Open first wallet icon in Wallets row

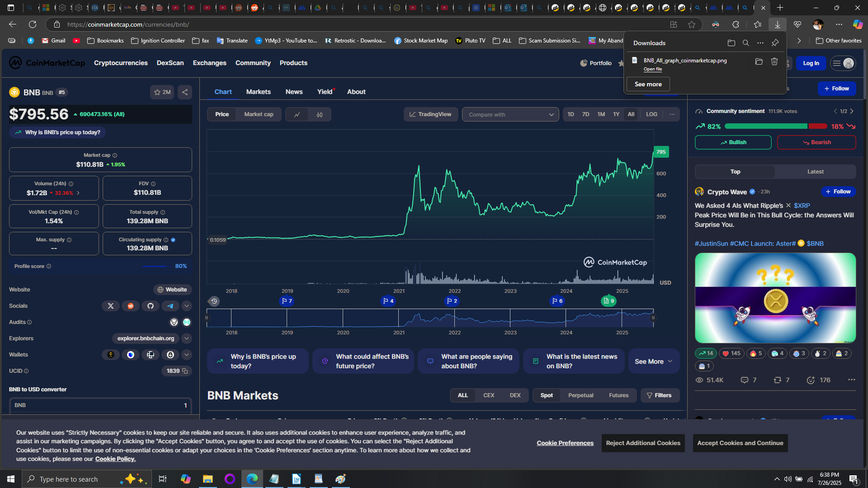pos(111,355)
